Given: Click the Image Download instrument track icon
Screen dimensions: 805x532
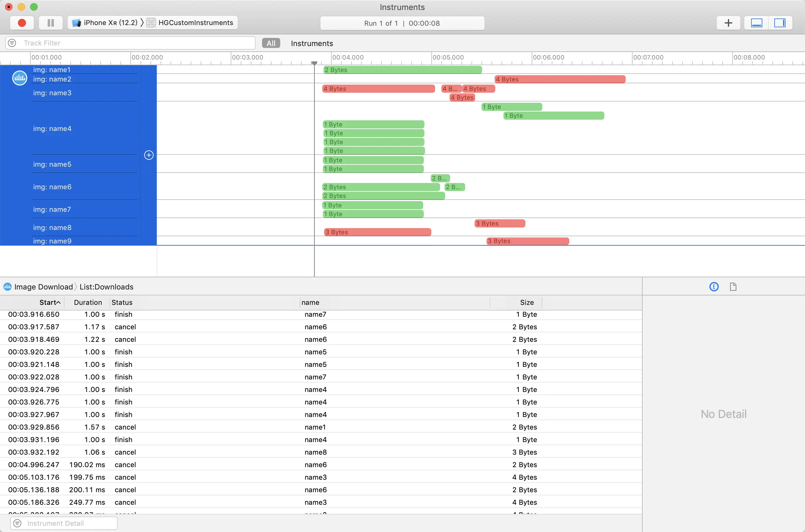Looking at the screenshot, I should 20,78.
